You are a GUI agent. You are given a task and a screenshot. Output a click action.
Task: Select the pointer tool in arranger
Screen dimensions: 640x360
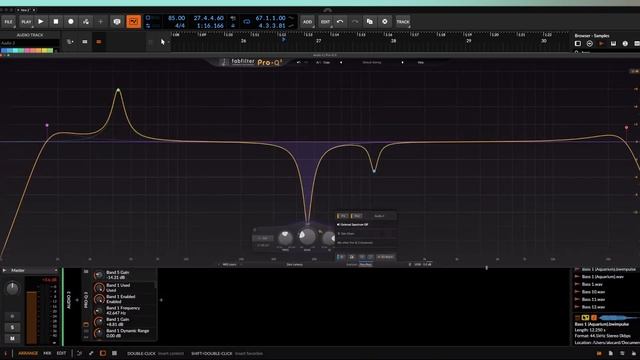(x=163, y=42)
